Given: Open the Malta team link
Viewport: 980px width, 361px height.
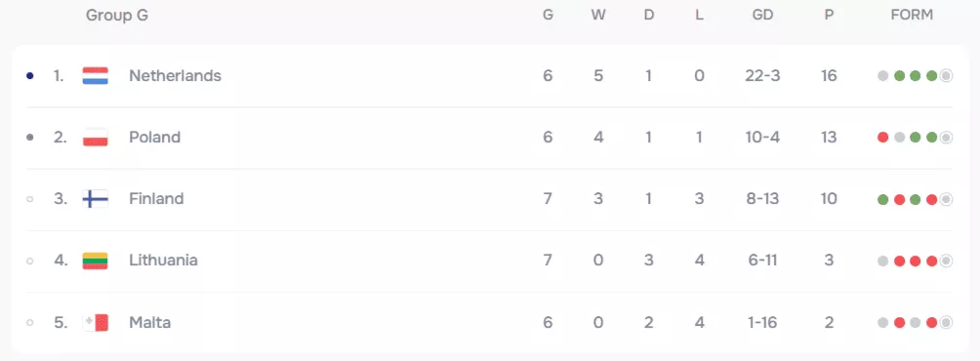Looking at the screenshot, I should [150, 323].
